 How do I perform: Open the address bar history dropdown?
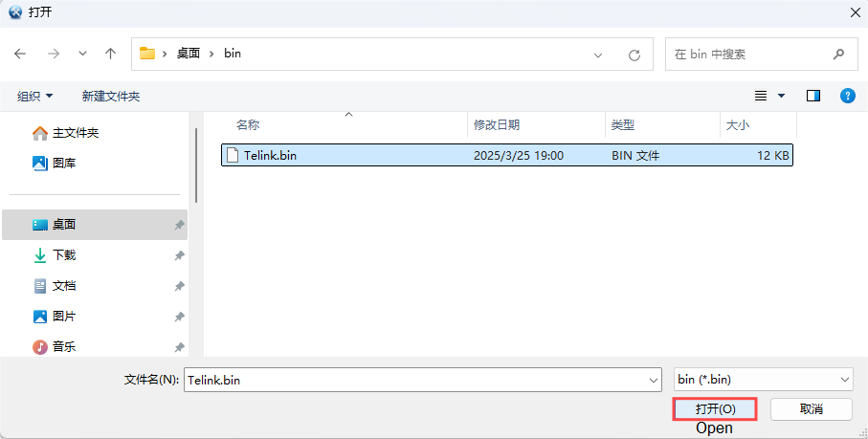598,55
